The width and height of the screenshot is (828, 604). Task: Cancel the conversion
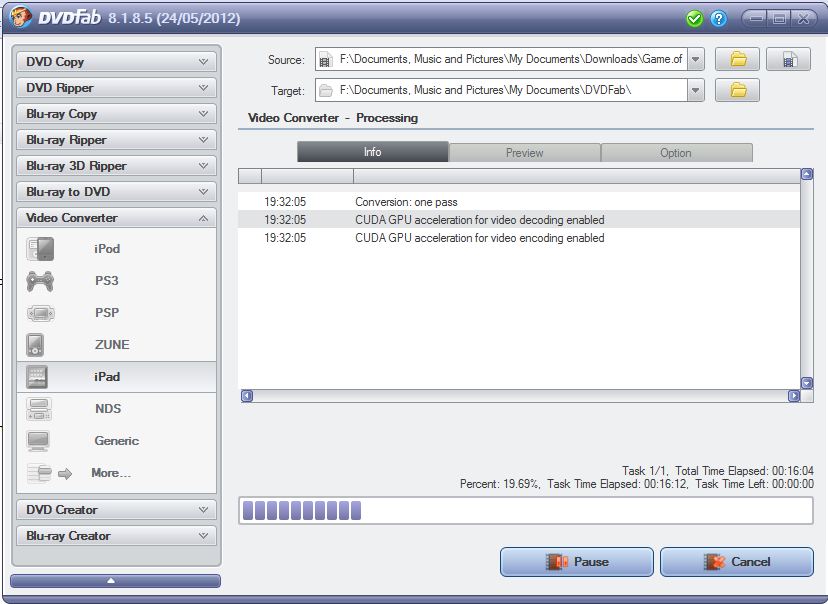737,562
